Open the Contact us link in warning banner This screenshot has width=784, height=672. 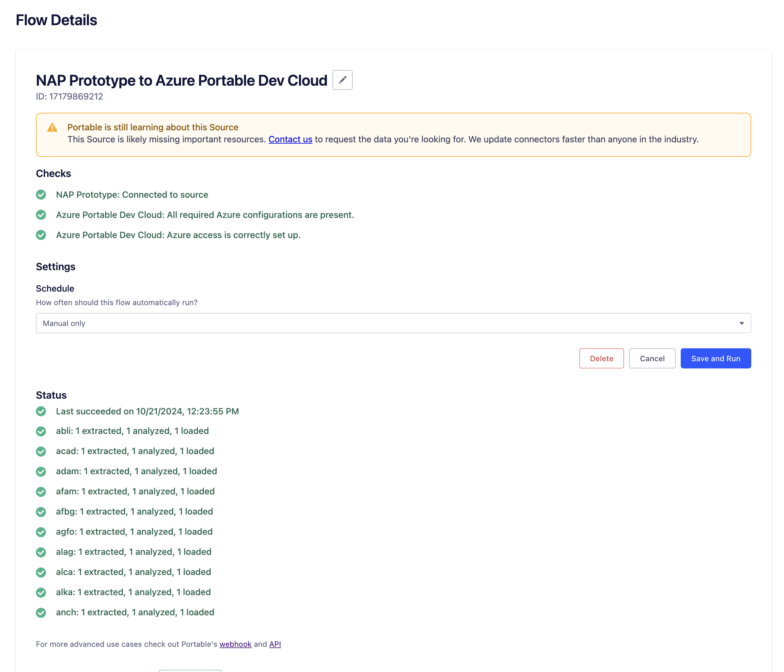pyautogui.click(x=290, y=139)
